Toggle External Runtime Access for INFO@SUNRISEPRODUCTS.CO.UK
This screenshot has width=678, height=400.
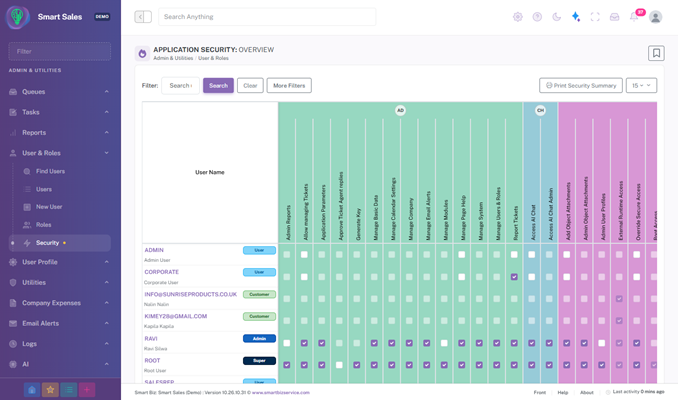[619, 299]
